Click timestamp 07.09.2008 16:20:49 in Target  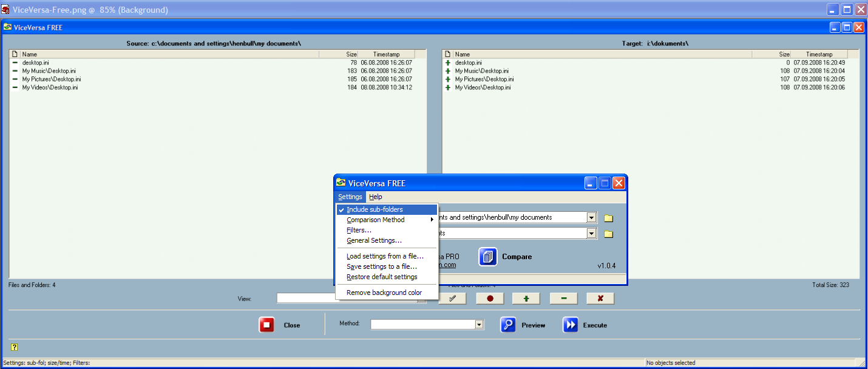819,63
